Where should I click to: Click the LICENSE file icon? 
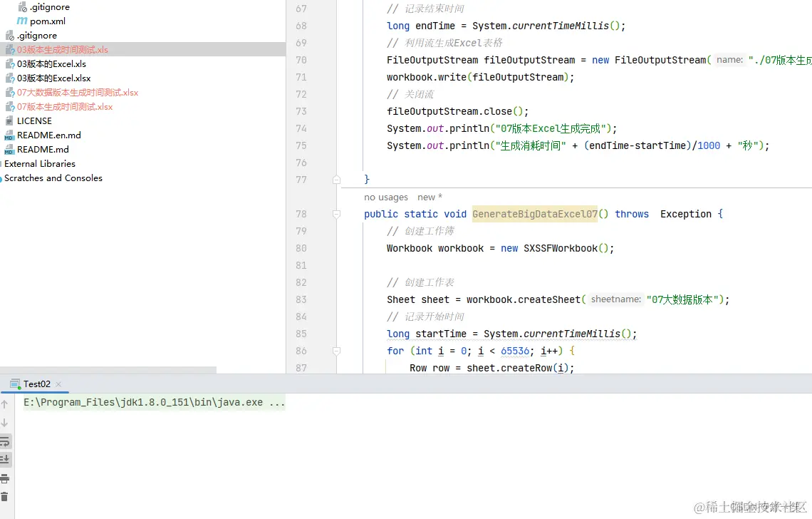pyautogui.click(x=9, y=120)
